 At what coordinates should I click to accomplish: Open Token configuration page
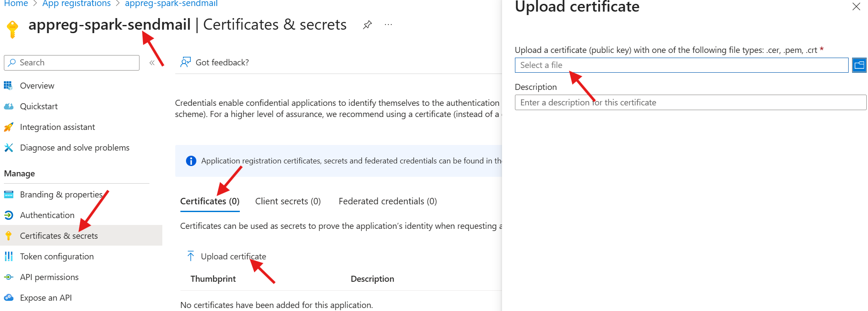[57, 256]
